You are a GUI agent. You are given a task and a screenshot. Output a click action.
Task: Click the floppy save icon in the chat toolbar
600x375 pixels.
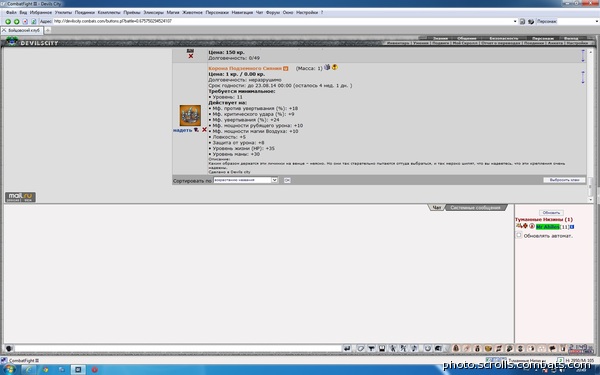click(x=382, y=348)
